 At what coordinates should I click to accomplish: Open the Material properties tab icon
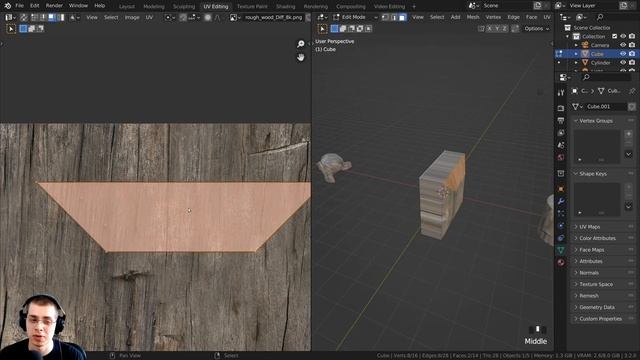click(561, 262)
